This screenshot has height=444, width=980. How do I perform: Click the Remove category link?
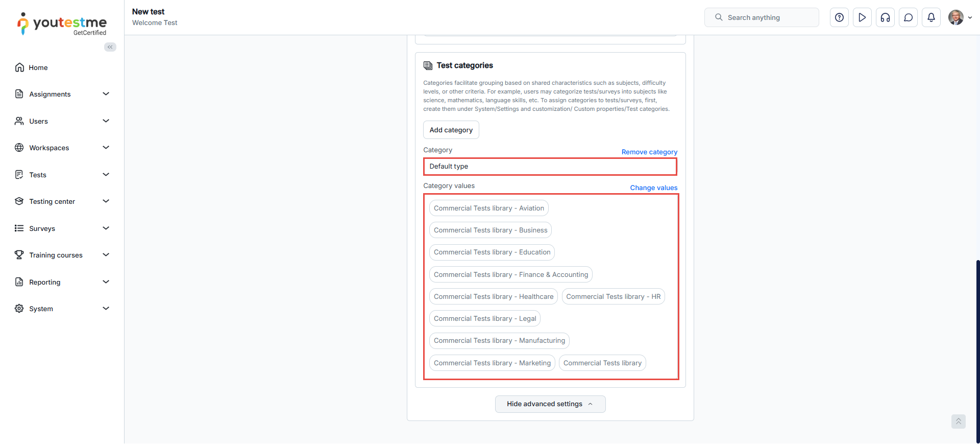click(x=649, y=152)
